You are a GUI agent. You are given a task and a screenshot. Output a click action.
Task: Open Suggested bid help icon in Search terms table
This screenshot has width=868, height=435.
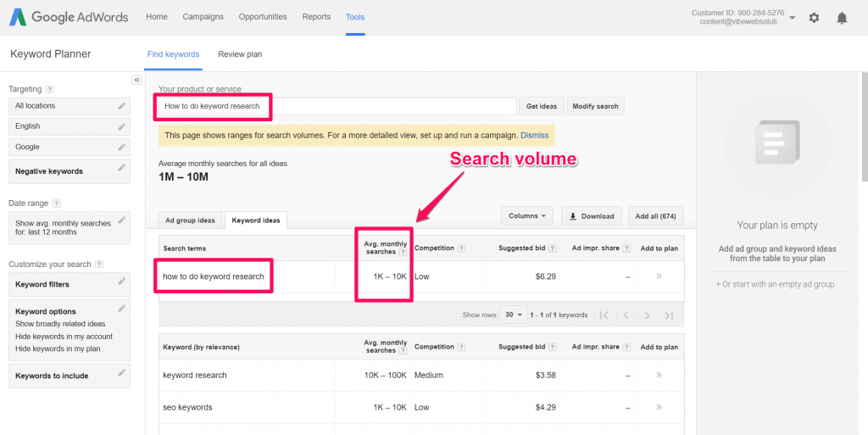[553, 248]
